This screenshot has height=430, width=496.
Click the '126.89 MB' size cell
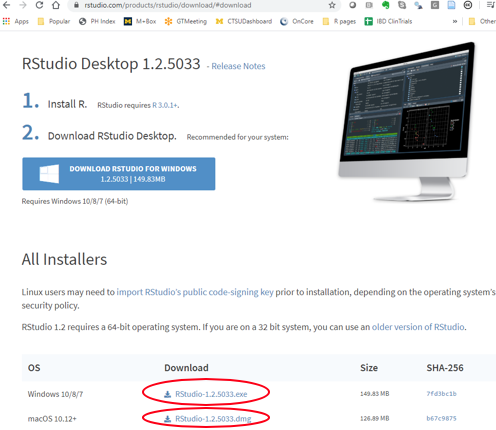[x=375, y=418]
